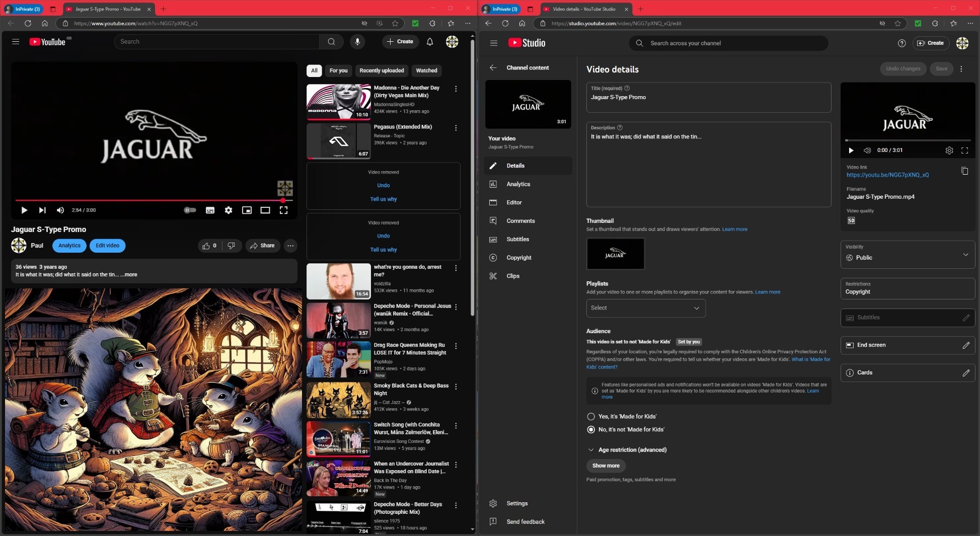Play the Jaguar S-Type Promo video
This screenshot has width=980, height=536.
click(24, 210)
